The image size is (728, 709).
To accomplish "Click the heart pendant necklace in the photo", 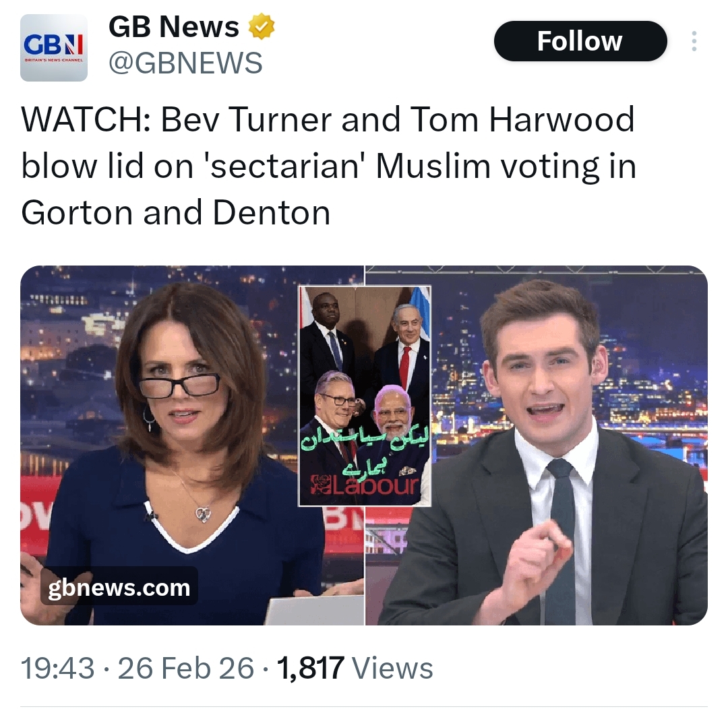I will pyautogui.click(x=204, y=514).
